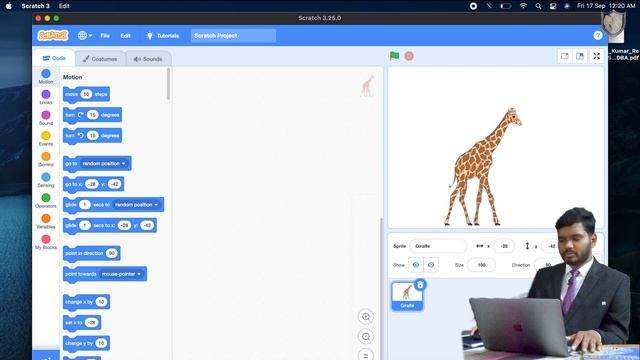Click the sprite Size field
The height and width of the screenshot is (360, 640).
pyautogui.click(x=482, y=265)
